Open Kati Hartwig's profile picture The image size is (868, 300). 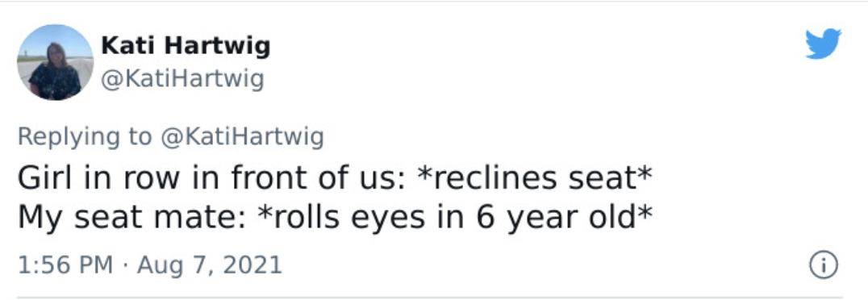(x=56, y=62)
